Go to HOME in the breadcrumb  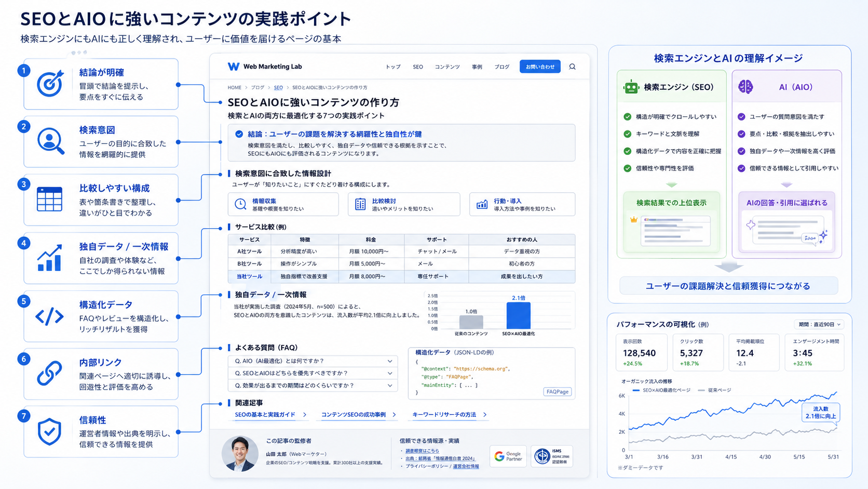tap(235, 87)
